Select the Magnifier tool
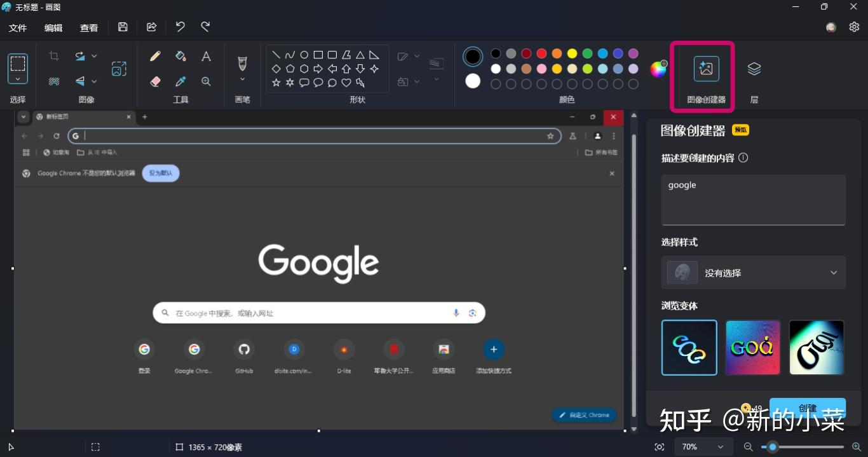Viewport: 868px width, 457px height. point(206,81)
